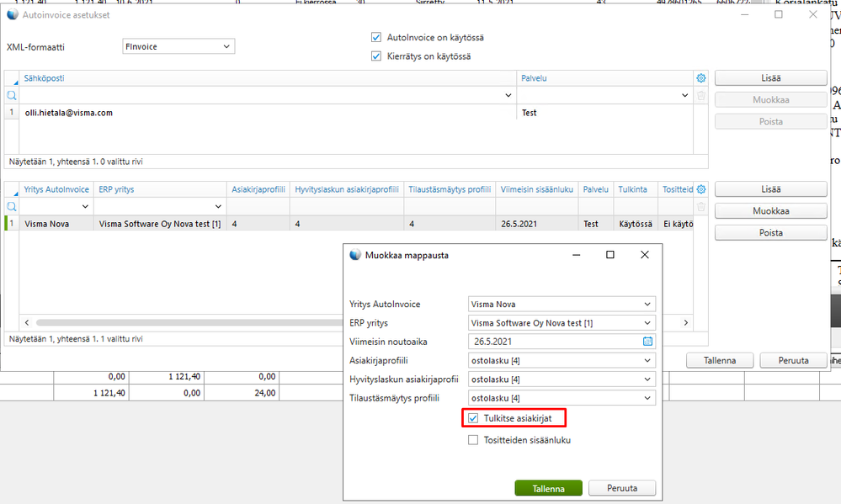
Task: Open the ERP yritys column filter dropdown
Action: click(218, 206)
